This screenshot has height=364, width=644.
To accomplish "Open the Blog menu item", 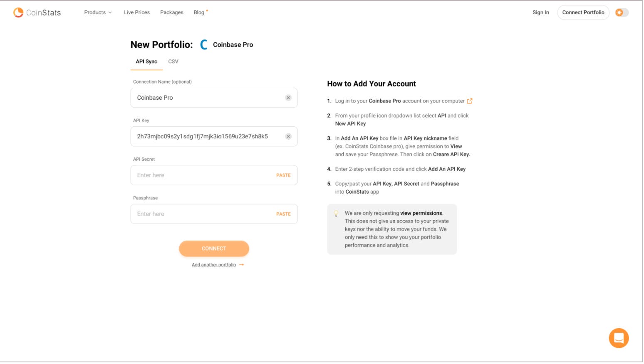I will tap(199, 12).
